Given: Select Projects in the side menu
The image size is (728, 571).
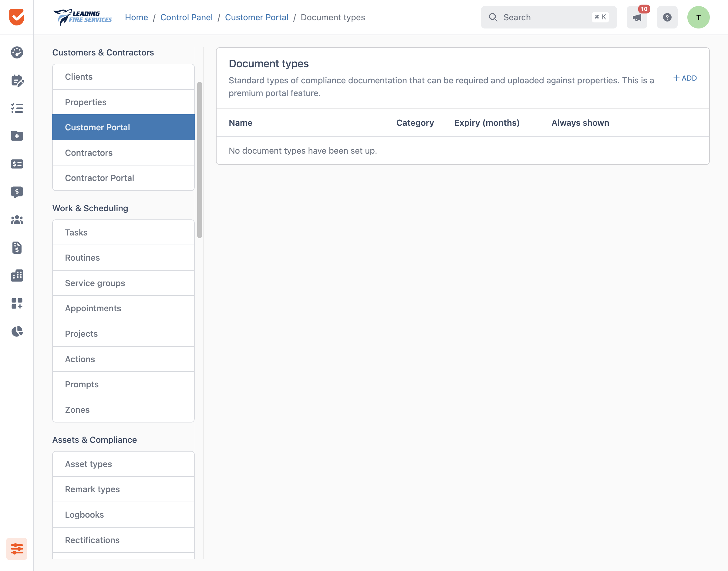Looking at the screenshot, I should pos(123,334).
